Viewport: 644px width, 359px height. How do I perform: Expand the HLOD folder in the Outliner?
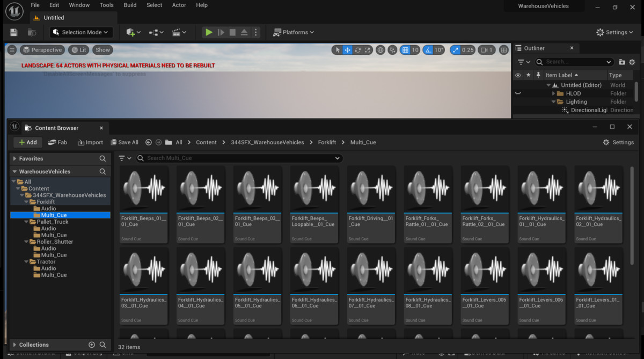[x=554, y=93]
